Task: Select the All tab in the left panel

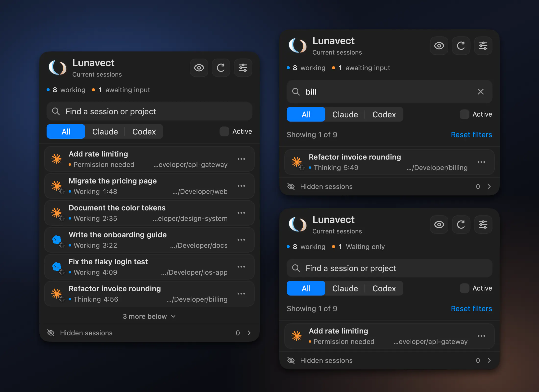Action: pos(66,132)
